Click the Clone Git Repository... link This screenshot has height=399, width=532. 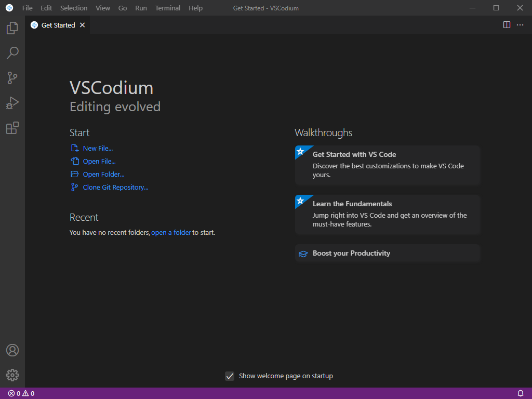[116, 187]
